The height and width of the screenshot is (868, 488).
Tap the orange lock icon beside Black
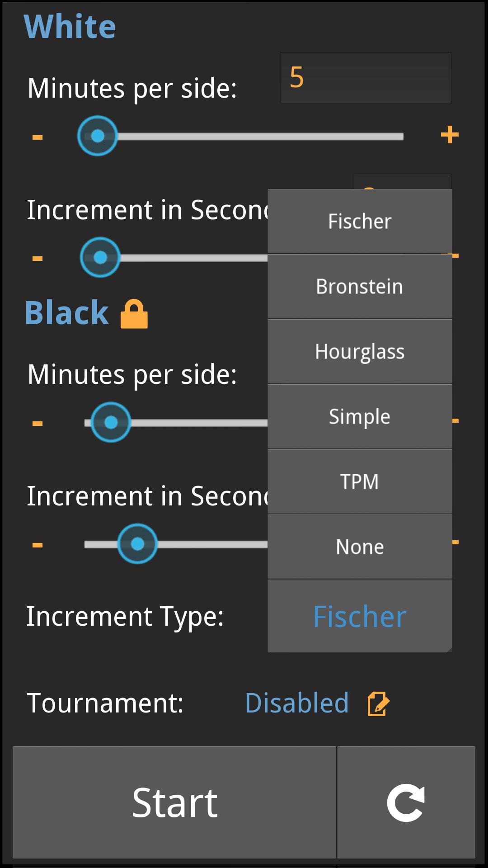(x=134, y=314)
